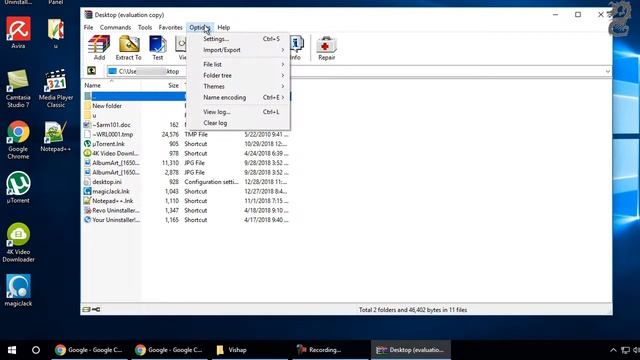Click the Name column header

click(112, 85)
